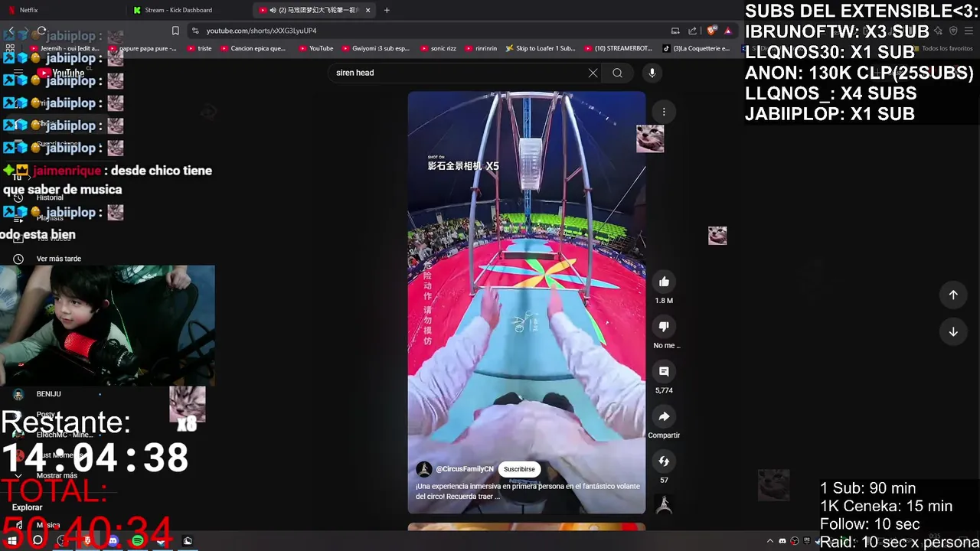This screenshot has width=980, height=551.
Task: Open the sound source icon below Remix
Action: (x=664, y=505)
